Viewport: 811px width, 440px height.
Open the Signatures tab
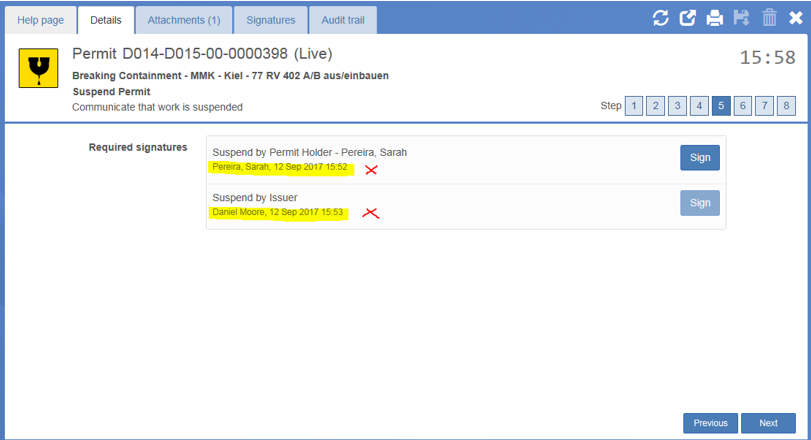pyautogui.click(x=271, y=20)
